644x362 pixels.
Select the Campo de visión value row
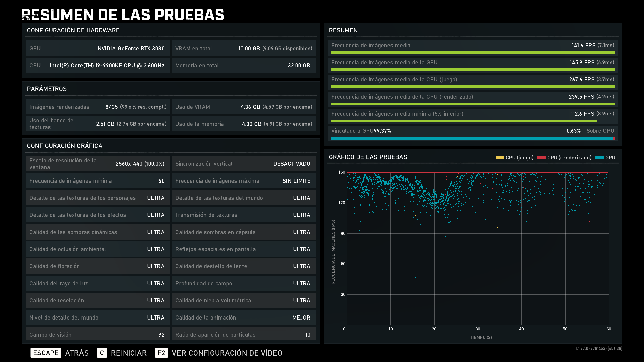tap(98, 334)
